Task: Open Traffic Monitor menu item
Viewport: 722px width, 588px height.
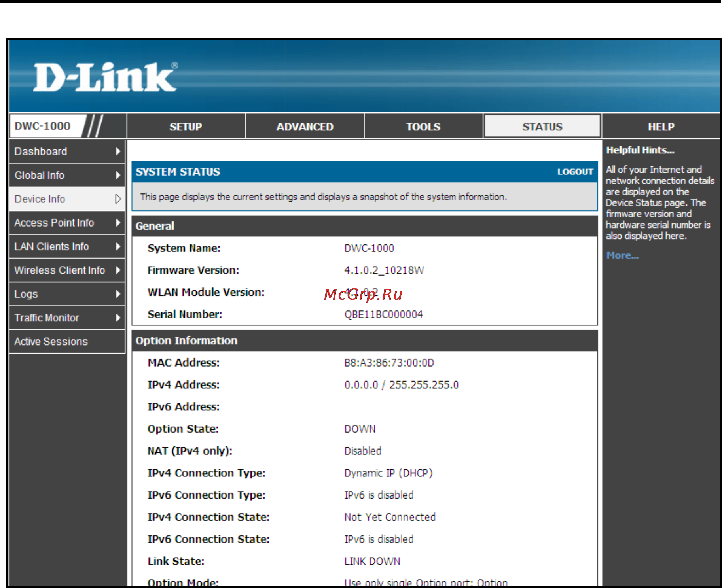Action: pos(67,318)
